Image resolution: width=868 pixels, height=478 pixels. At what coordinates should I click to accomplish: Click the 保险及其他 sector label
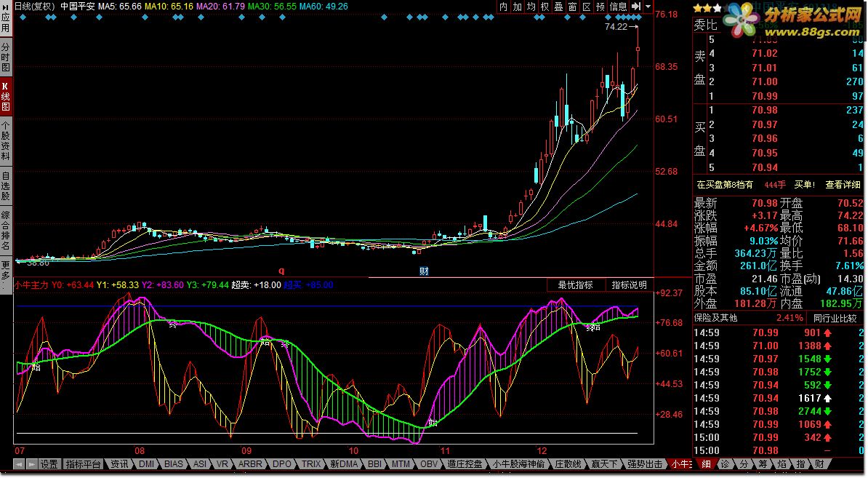pos(716,318)
